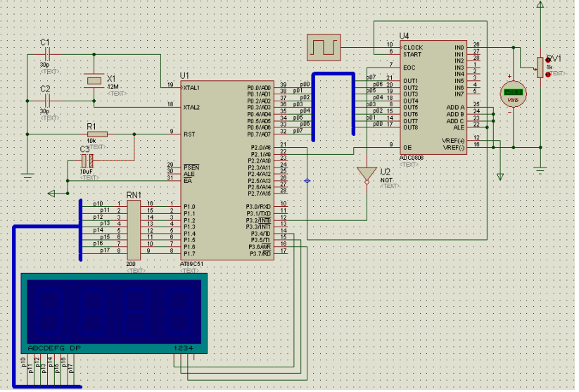Select the capacitor C1 symbol
Screen dimensions: 579x392
46,54
